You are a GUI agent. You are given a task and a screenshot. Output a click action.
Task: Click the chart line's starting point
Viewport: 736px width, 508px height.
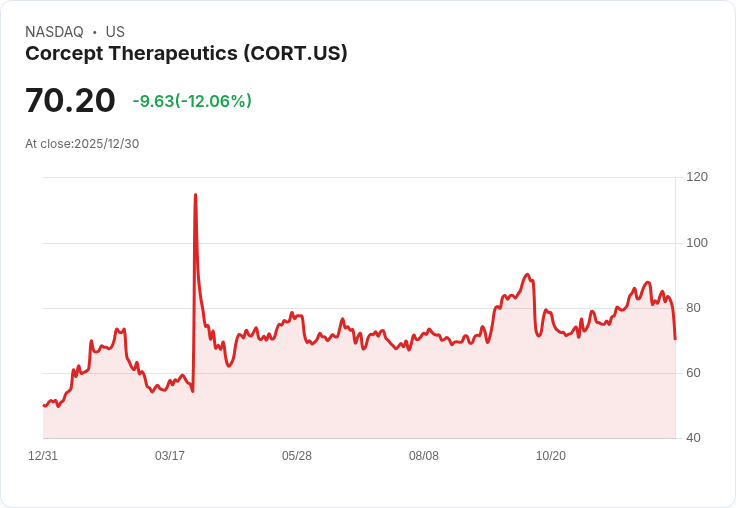coord(44,405)
